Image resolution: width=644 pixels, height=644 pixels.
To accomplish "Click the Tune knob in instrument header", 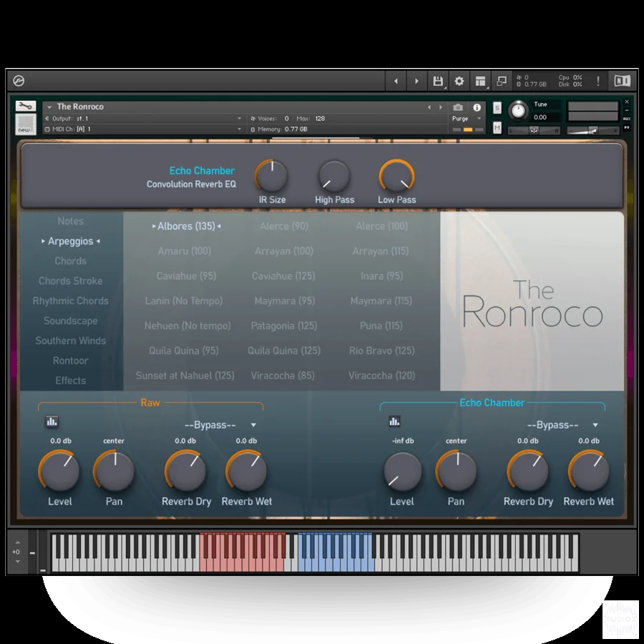I will click(518, 110).
